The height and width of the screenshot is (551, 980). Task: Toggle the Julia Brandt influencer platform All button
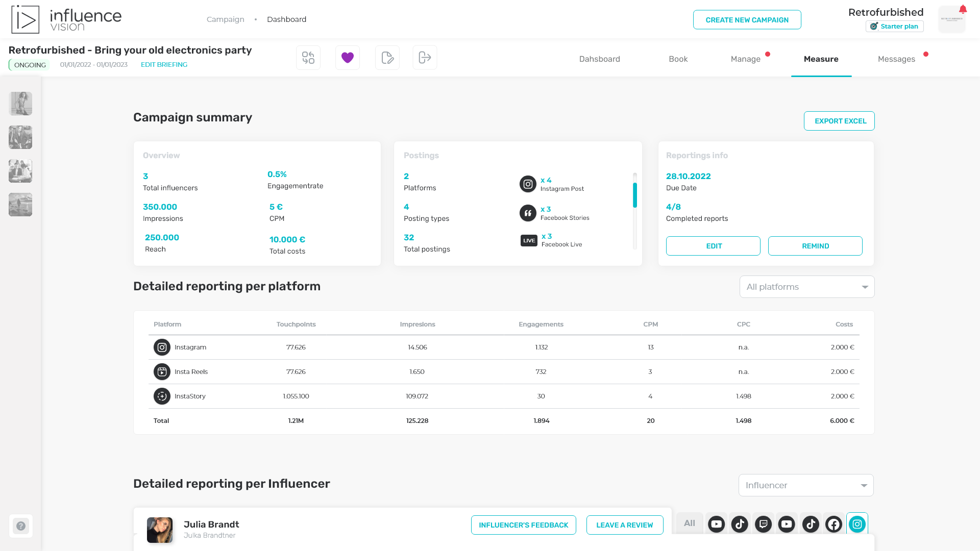(689, 523)
